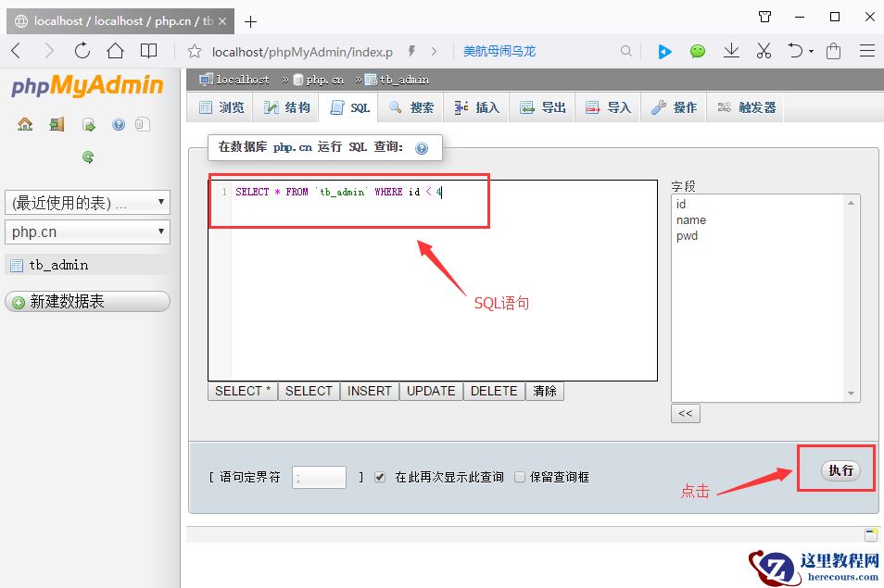
Task: Click the log out door icon
Action: (57, 124)
